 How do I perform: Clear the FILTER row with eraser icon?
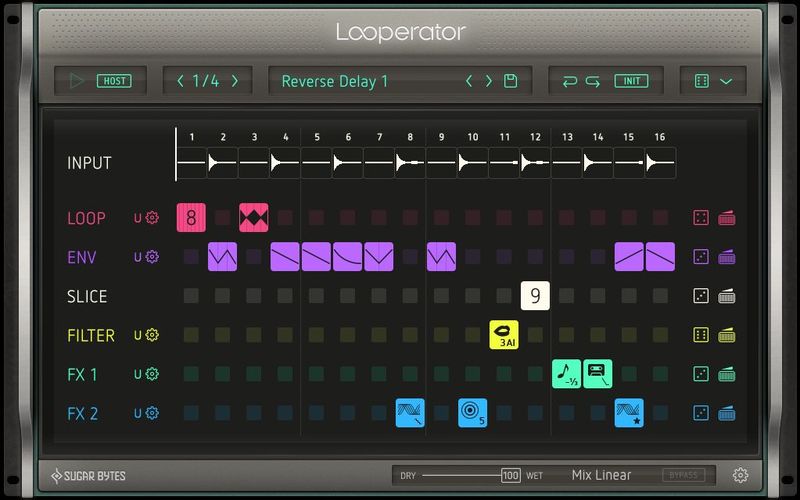coord(727,335)
